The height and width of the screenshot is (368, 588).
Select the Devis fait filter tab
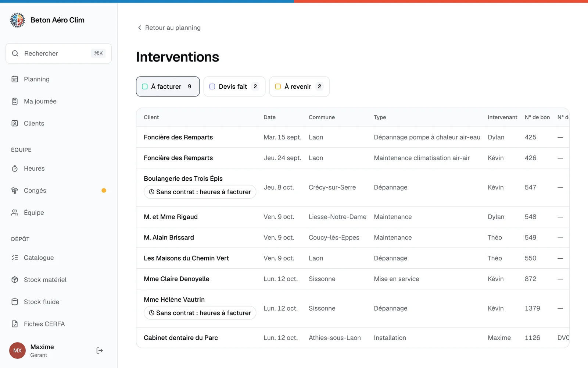point(234,86)
